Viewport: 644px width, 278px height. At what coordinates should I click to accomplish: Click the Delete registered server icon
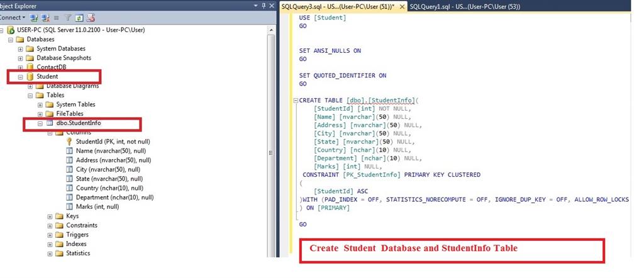point(91,18)
